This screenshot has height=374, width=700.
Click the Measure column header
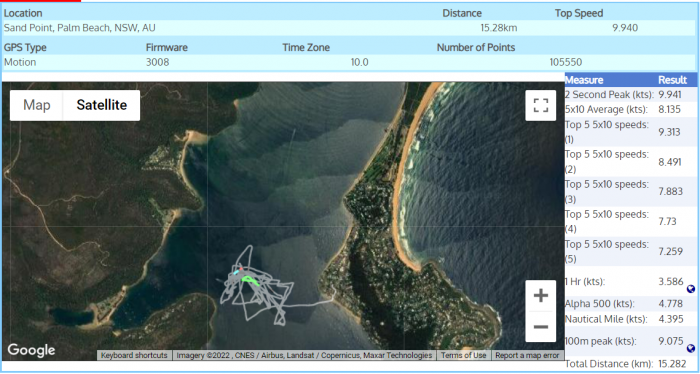[584, 80]
